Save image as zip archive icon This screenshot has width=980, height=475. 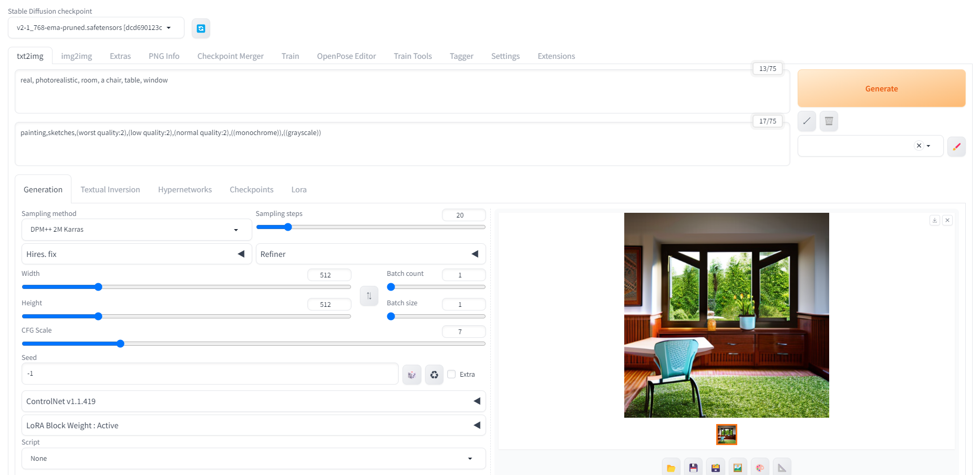point(716,467)
